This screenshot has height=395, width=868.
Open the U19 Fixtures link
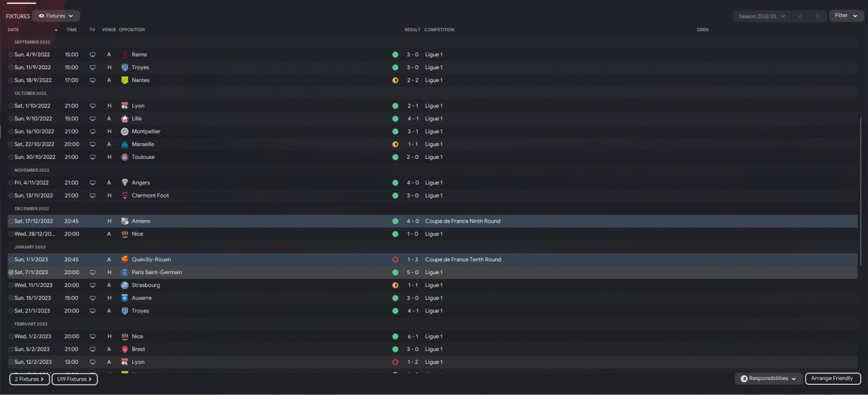point(75,379)
